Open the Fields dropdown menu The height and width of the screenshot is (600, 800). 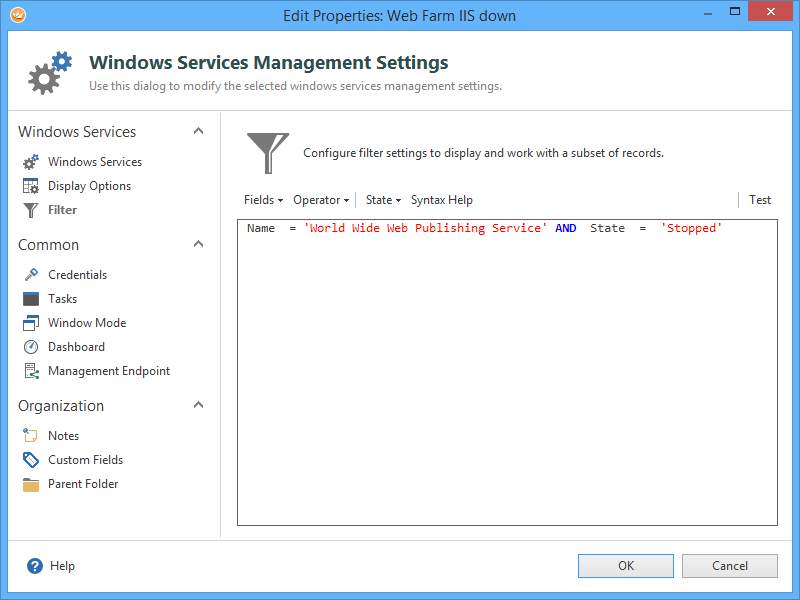point(263,200)
